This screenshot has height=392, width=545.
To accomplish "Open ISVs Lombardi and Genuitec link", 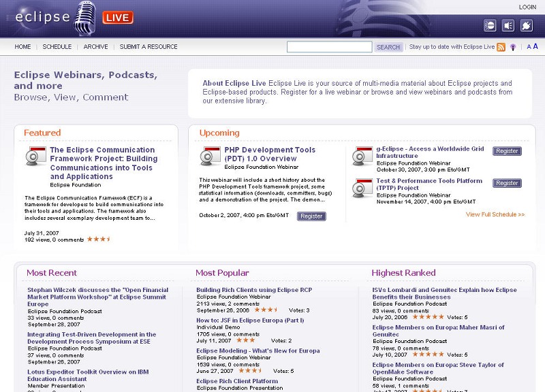I will pos(445,293).
